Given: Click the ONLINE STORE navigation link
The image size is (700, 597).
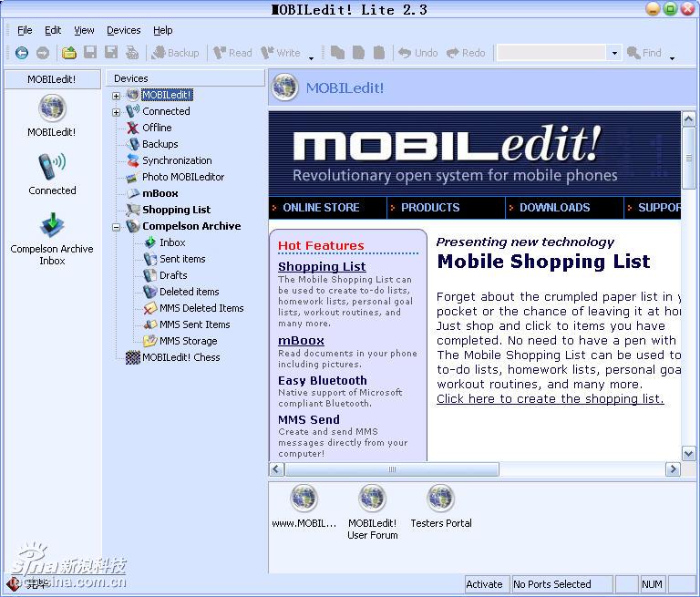Looking at the screenshot, I should pyautogui.click(x=321, y=208).
